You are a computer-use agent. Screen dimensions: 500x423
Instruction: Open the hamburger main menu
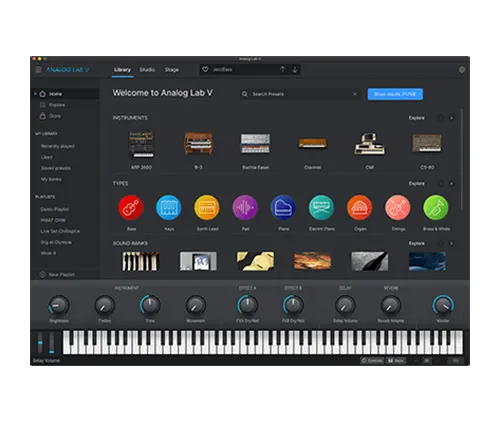(x=39, y=70)
